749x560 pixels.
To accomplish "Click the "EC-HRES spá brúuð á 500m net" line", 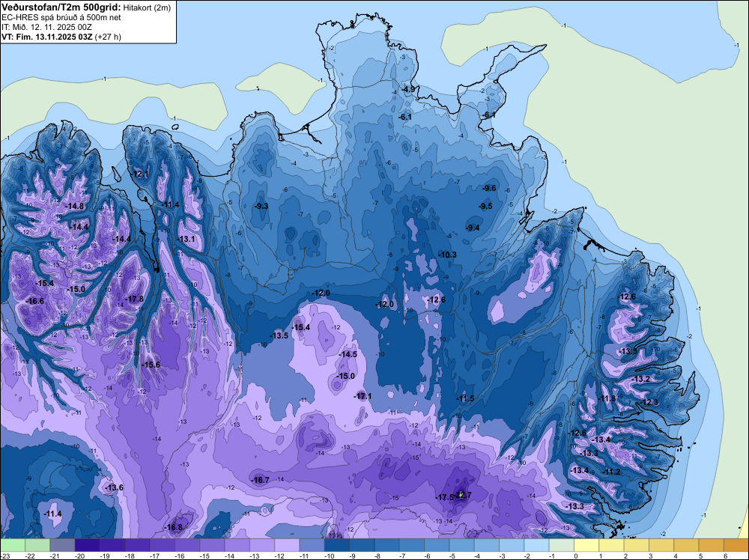I will coord(61,17).
